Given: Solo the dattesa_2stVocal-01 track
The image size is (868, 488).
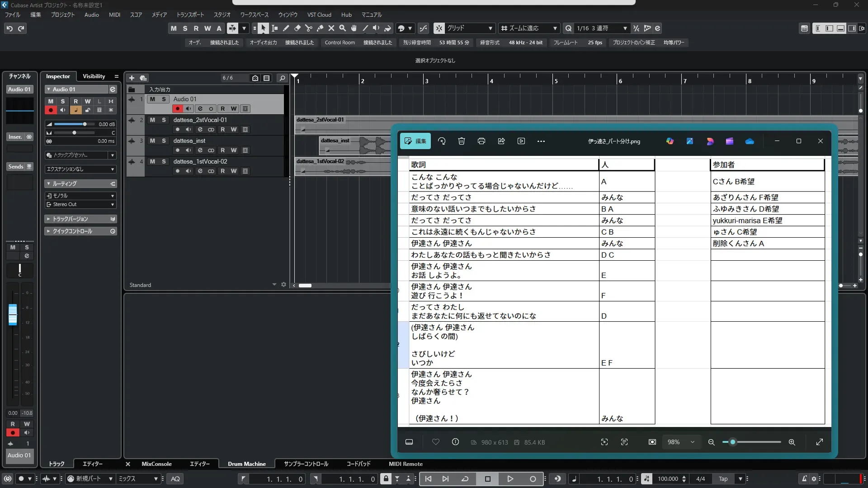Looking at the screenshot, I should 164,120.
